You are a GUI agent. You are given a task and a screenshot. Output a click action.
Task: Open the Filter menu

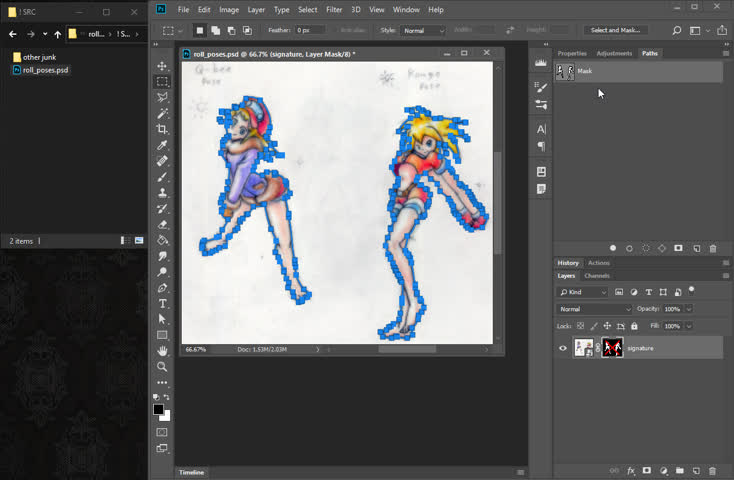pyautogui.click(x=334, y=9)
